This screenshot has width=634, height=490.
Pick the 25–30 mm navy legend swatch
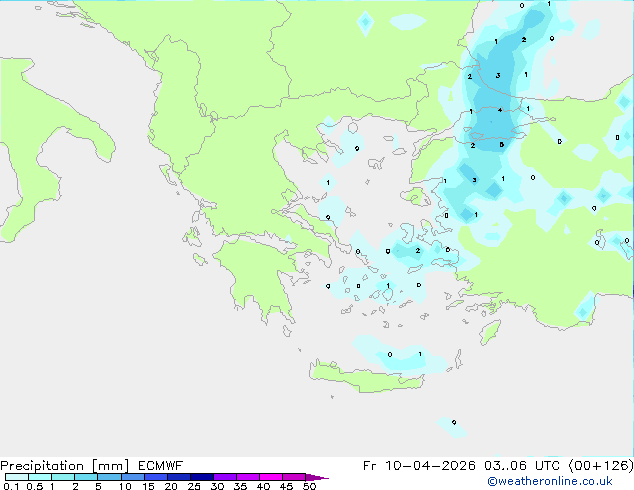202,477
